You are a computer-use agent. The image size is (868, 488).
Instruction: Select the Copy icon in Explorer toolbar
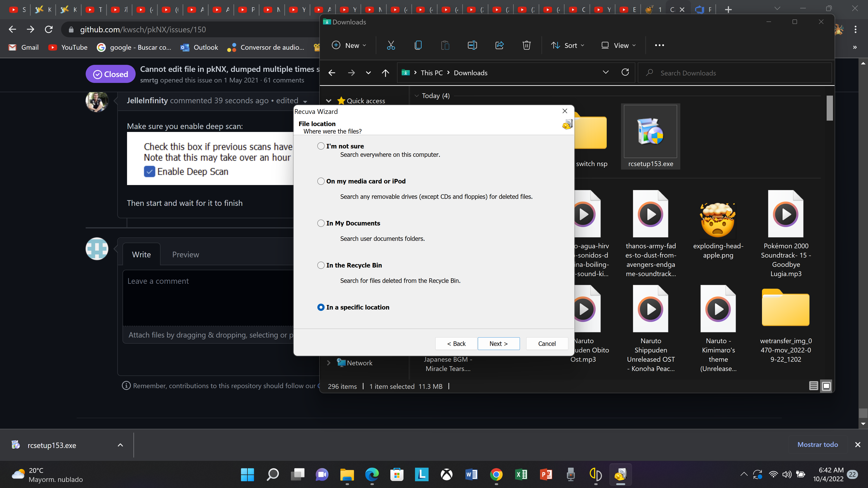418,45
